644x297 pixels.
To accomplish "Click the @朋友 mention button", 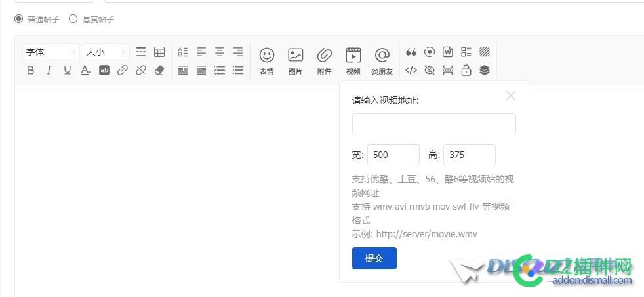I will pyautogui.click(x=382, y=61).
